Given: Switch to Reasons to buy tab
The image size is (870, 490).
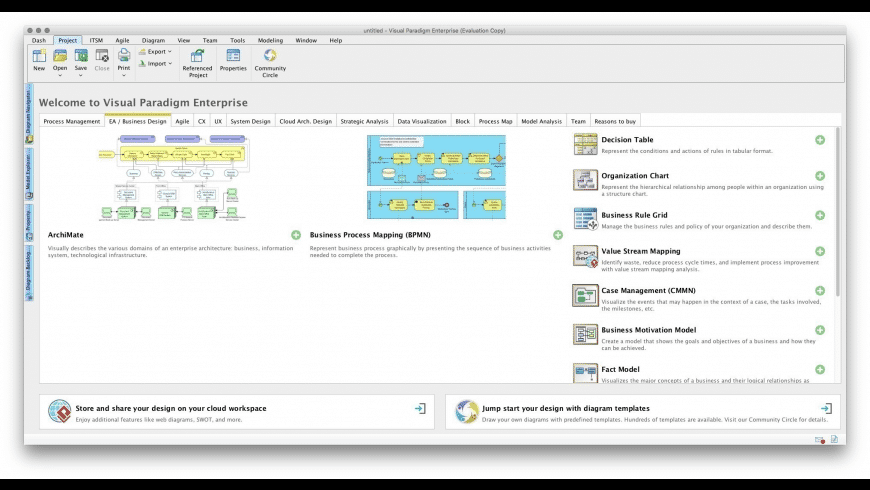Looking at the screenshot, I should click(x=615, y=121).
